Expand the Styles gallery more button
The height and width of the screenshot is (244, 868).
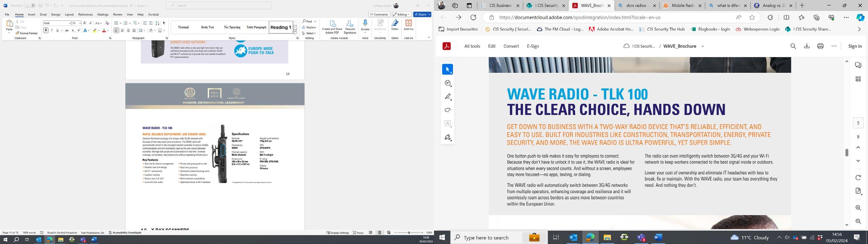pyautogui.click(x=295, y=32)
